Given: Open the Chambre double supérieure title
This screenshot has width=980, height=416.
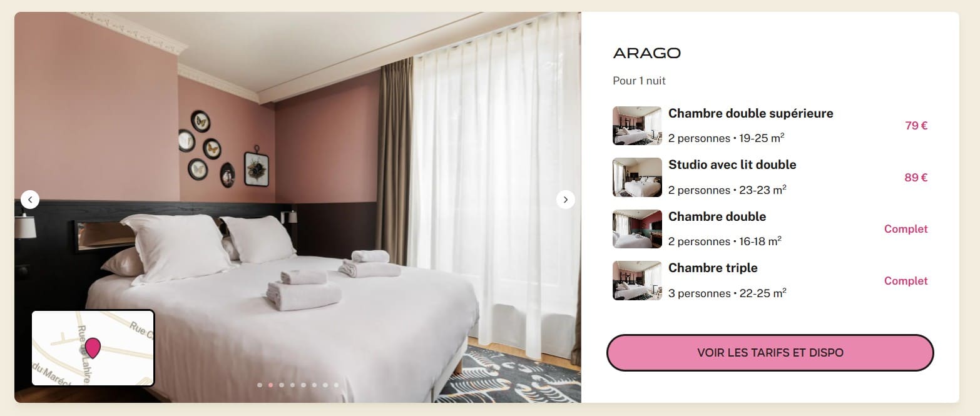Looking at the screenshot, I should [x=751, y=113].
